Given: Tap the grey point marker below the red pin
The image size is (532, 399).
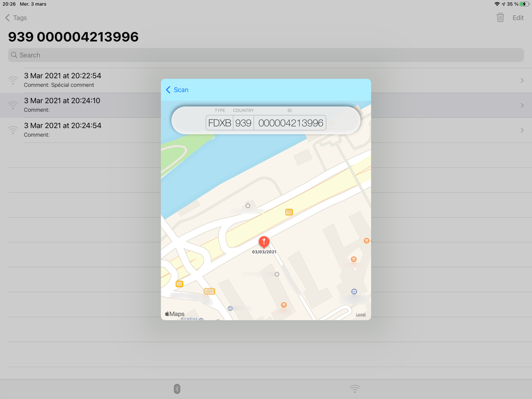Looking at the screenshot, I should click(x=277, y=274).
